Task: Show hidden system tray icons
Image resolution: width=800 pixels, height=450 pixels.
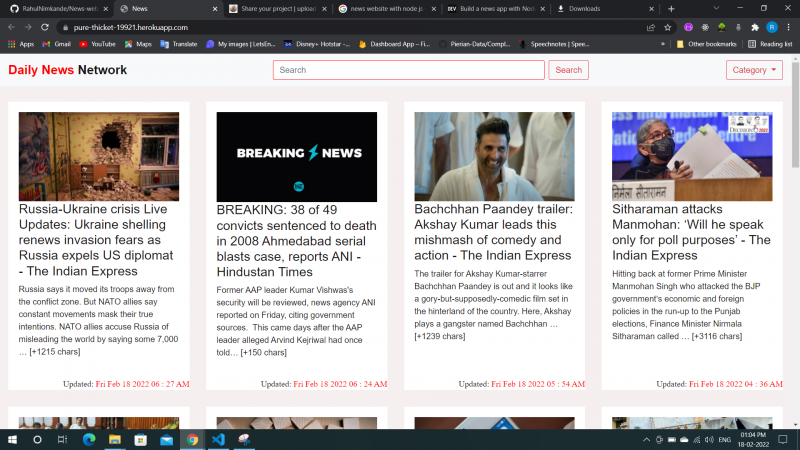Action: click(x=646, y=439)
